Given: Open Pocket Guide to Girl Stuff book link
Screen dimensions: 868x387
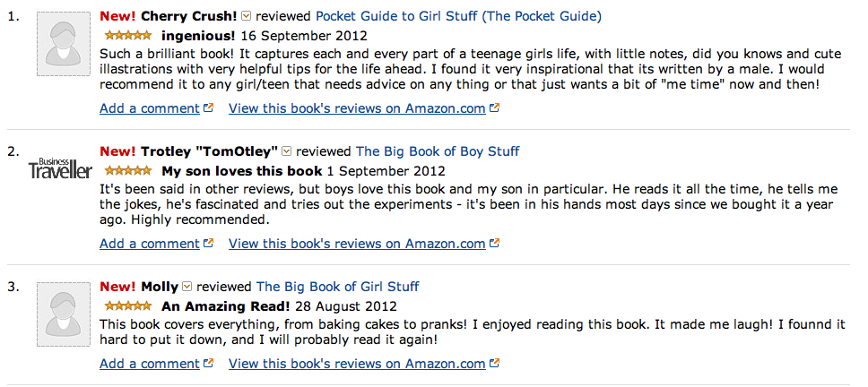Looking at the screenshot, I should pyautogui.click(x=458, y=16).
